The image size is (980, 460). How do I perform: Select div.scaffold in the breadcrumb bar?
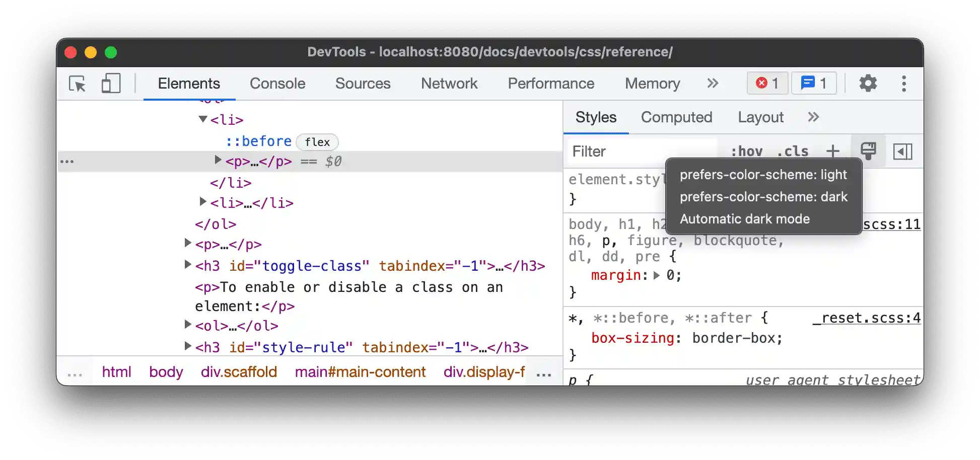(239, 372)
